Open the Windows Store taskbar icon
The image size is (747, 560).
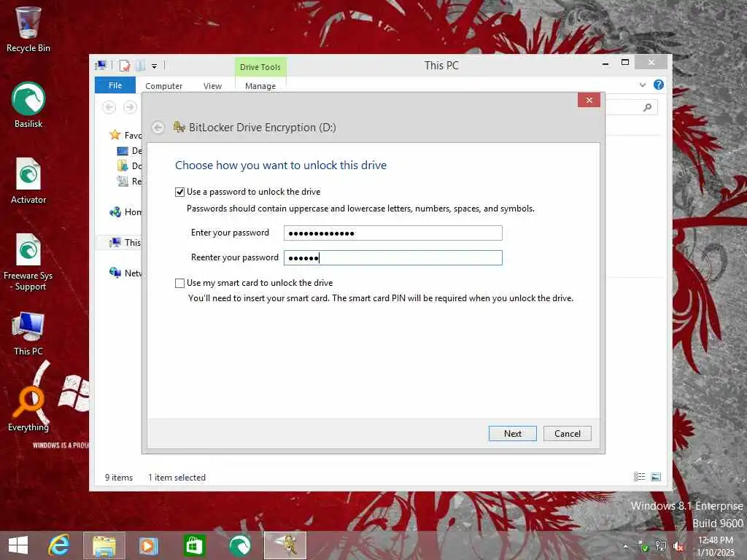[194, 545]
